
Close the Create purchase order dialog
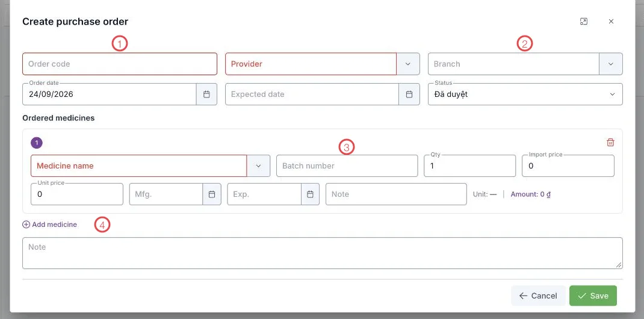(x=611, y=21)
